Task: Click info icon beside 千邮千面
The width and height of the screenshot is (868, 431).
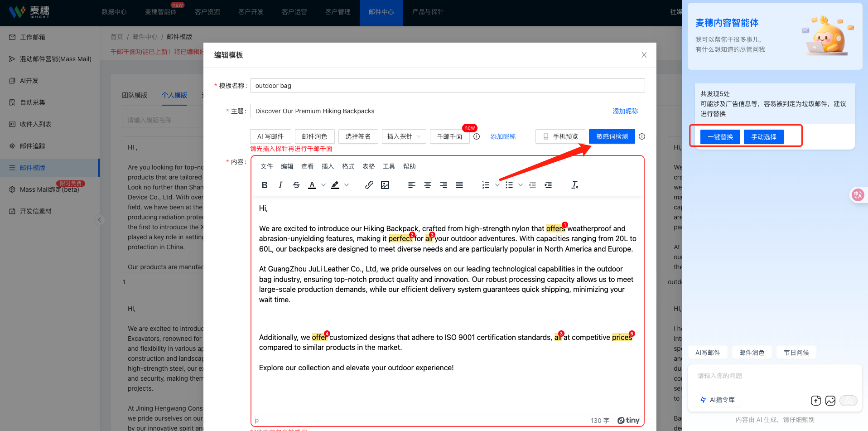Action: [x=477, y=136]
